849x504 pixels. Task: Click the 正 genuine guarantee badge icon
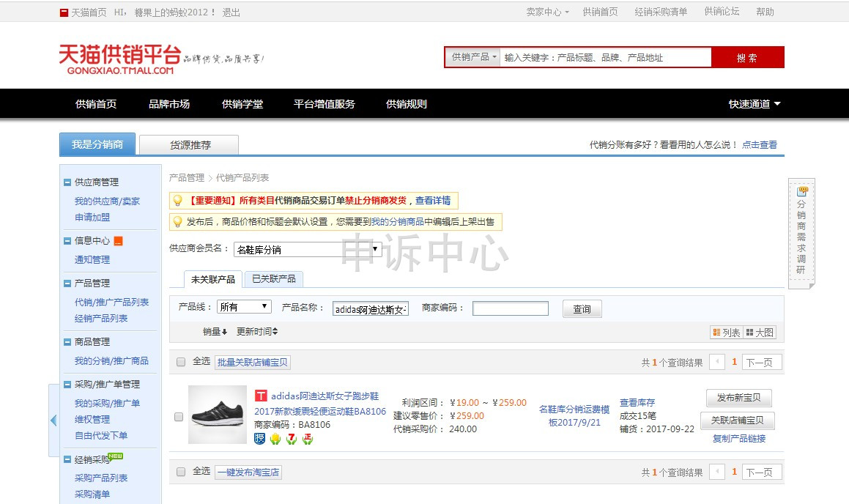[x=308, y=439]
